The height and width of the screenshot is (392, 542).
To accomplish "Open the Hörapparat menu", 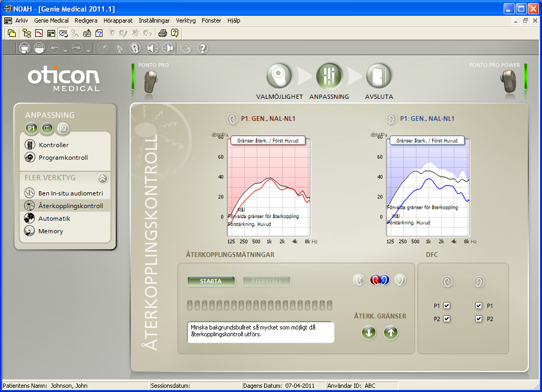I will point(118,21).
